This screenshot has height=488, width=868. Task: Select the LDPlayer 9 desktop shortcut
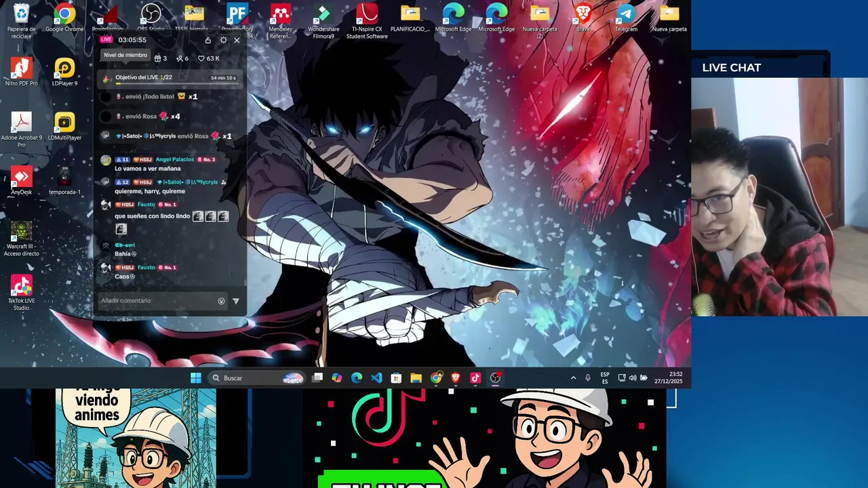[x=64, y=72]
